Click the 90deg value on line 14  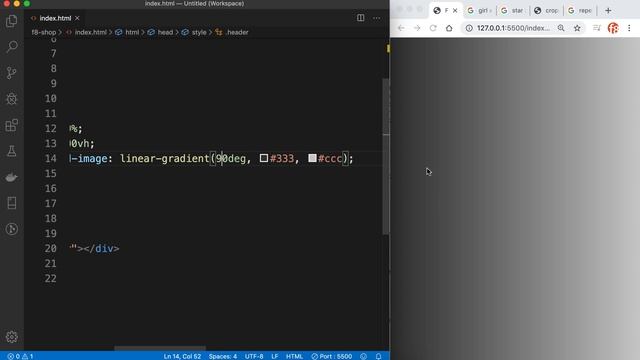click(x=231, y=158)
